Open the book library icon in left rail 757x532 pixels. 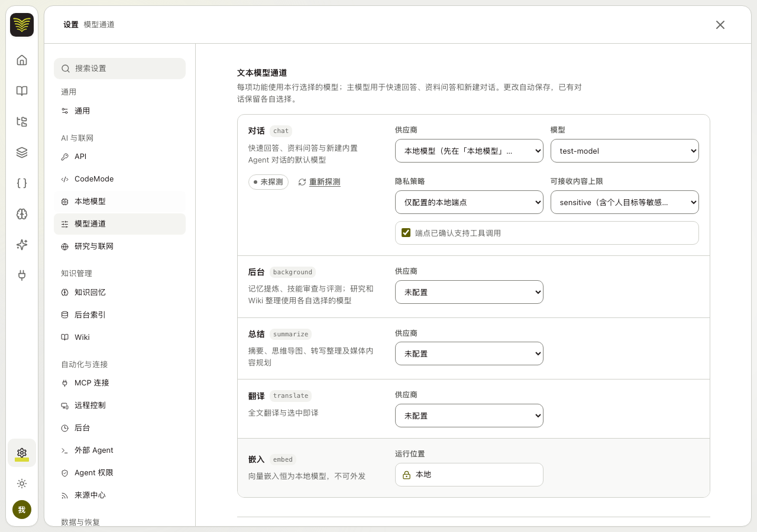[22, 90]
